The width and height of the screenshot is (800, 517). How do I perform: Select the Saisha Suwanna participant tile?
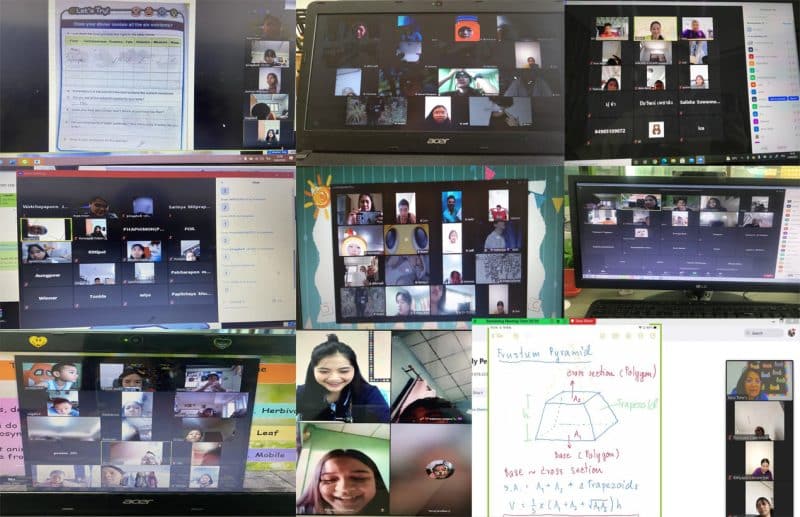pyautogui.click(x=702, y=104)
